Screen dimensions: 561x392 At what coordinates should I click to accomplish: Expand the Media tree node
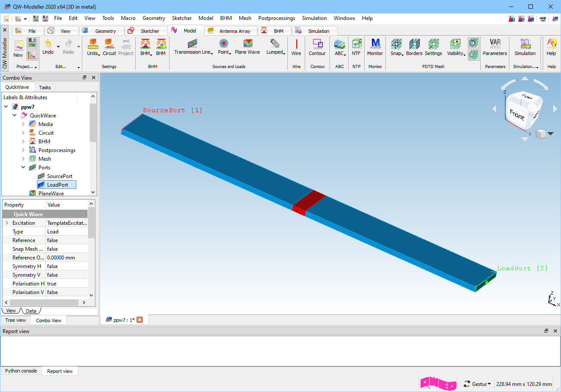click(23, 124)
